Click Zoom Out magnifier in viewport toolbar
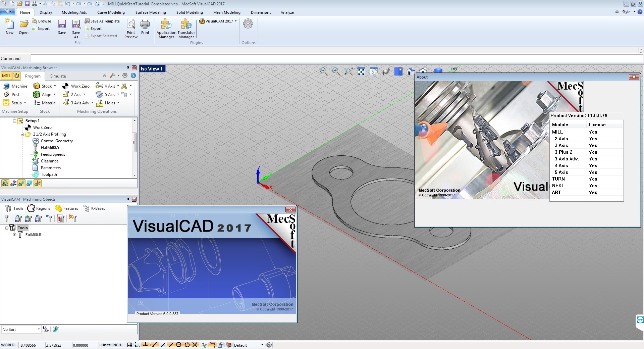Viewport: 644px width, 349px height. (324, 71)
